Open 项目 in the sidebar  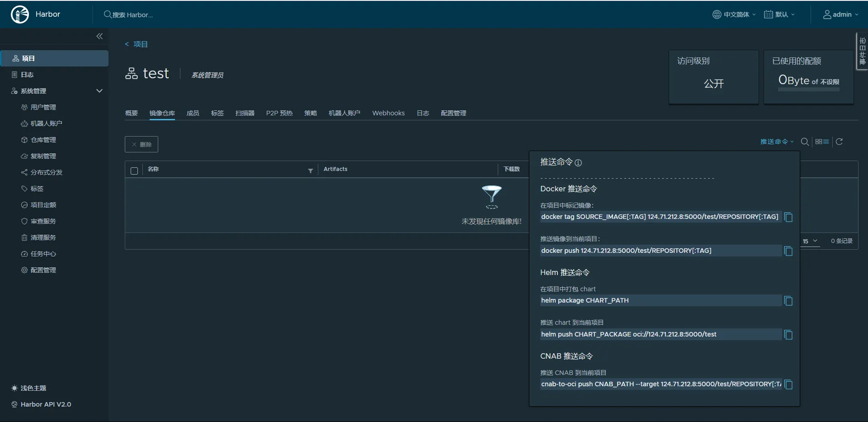click(54, 58)
